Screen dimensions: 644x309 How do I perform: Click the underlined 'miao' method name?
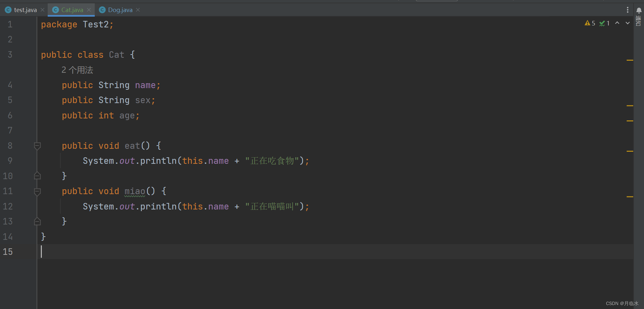pos(135,191)
